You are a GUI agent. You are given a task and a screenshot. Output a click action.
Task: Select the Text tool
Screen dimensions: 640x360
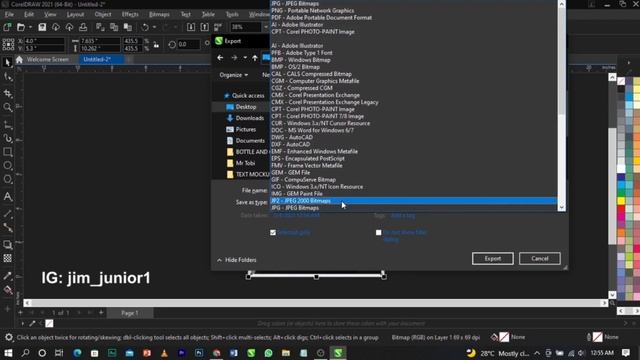7,196
